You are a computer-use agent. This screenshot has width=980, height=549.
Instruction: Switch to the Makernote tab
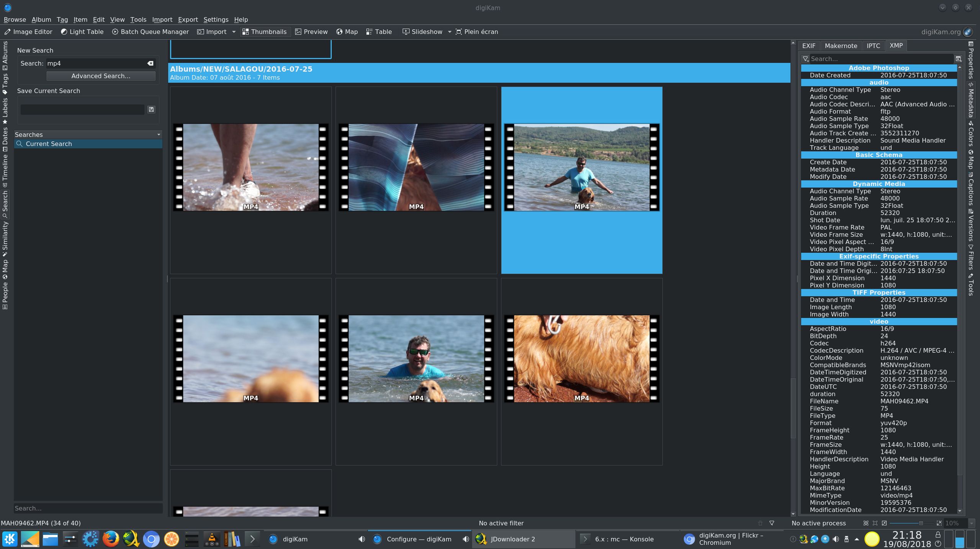pos(841,46)
